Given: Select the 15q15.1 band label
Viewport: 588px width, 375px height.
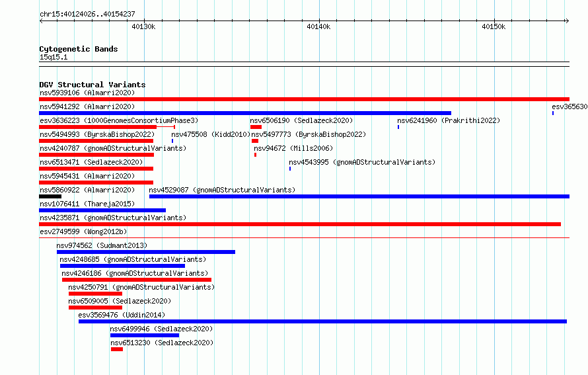Looking at the screenshot, I should [54, 57].
